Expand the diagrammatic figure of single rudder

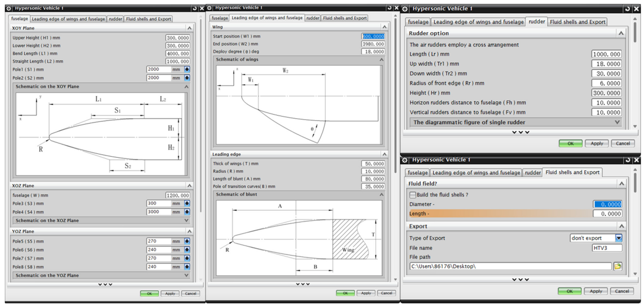pyautogui.click(x=617, y=122)
